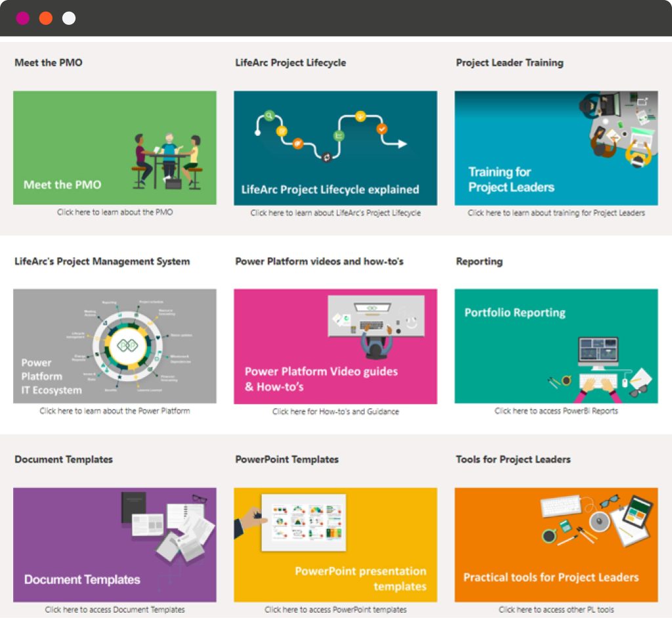Click 'Click here to learn about the PMO'
Image resolution: width=672 pixels, height=618 pixels.
point(115,213)
